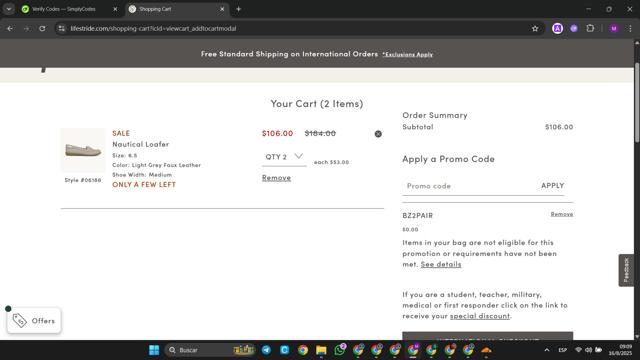
Task: Open the volume tray icon
Action: [588, 350]
